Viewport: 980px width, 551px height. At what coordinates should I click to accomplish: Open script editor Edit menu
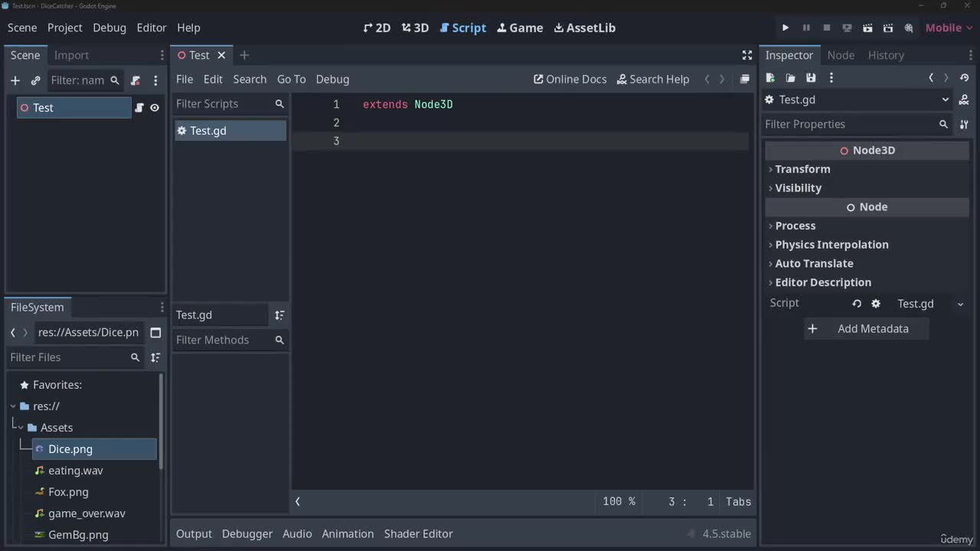click(x=213, y=79)
